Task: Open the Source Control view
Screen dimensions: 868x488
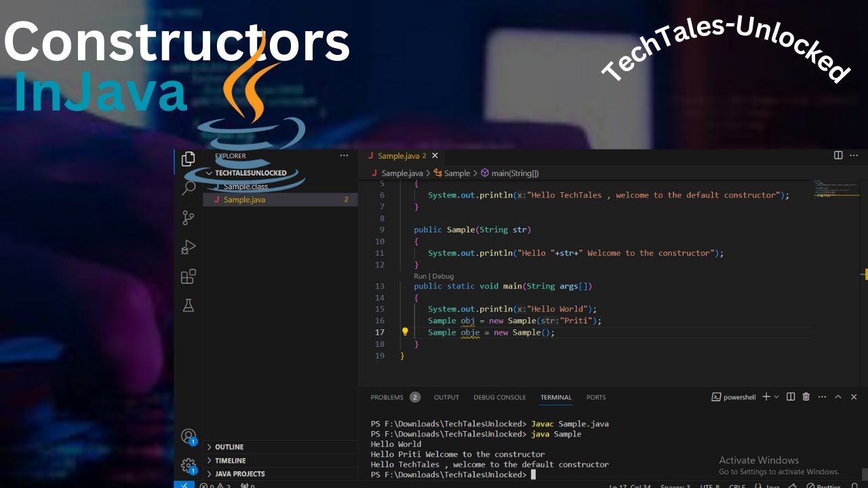Action: pyautogui.click(x=189, y=218)
